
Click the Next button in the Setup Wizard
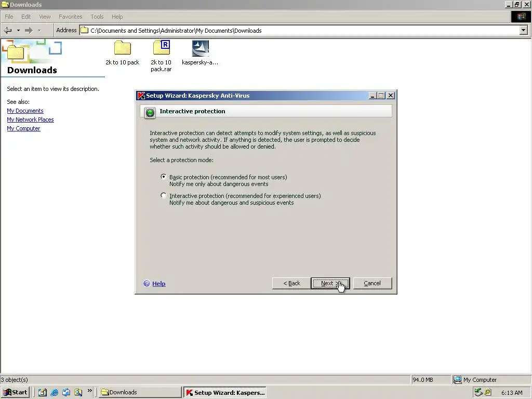(330, 283)
